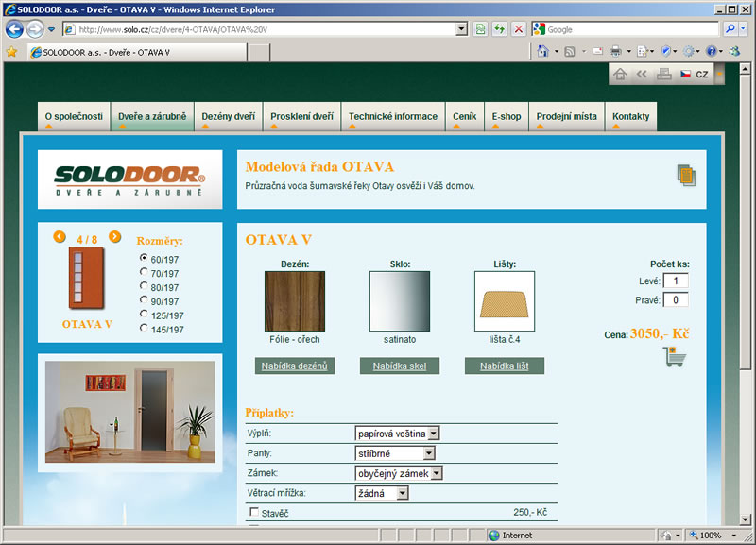Enable the Stavěč checkbox

click(x=253, y=512)
